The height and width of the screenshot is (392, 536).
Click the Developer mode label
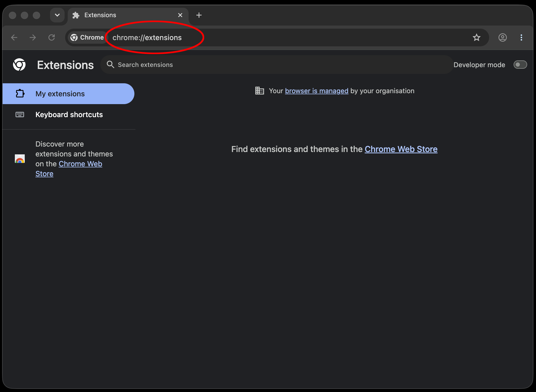pyautogui.click(x=479, y=65)
